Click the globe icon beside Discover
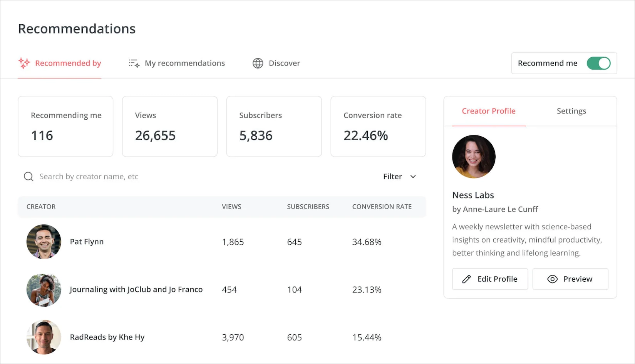635x364 pixels. coord(258,63)
